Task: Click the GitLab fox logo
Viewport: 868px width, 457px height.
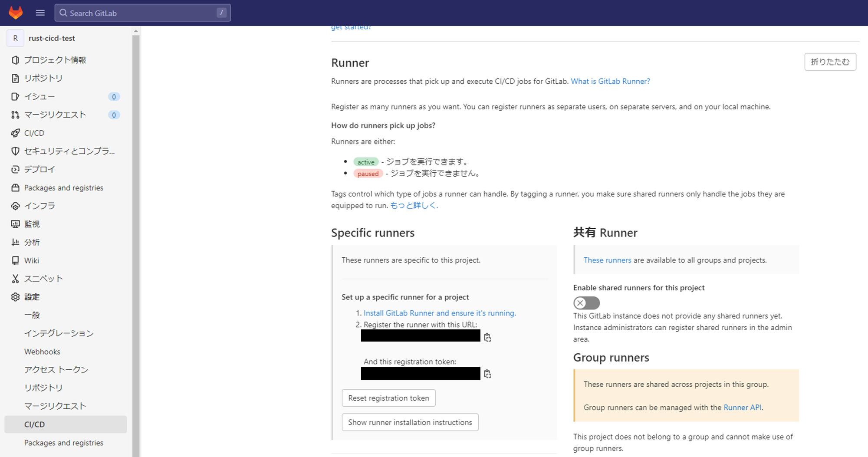Action: pyautogui.click(x=16, y=13)
